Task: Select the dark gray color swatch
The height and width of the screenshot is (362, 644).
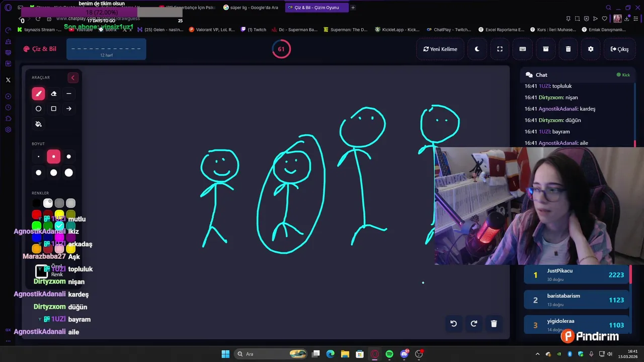Action: click(x=59, y=203)
